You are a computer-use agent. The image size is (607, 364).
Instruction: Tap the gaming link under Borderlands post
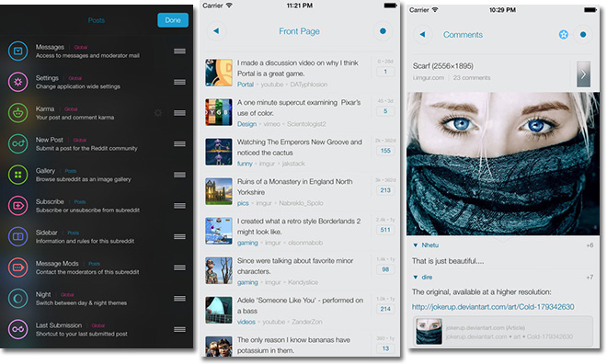247,243
